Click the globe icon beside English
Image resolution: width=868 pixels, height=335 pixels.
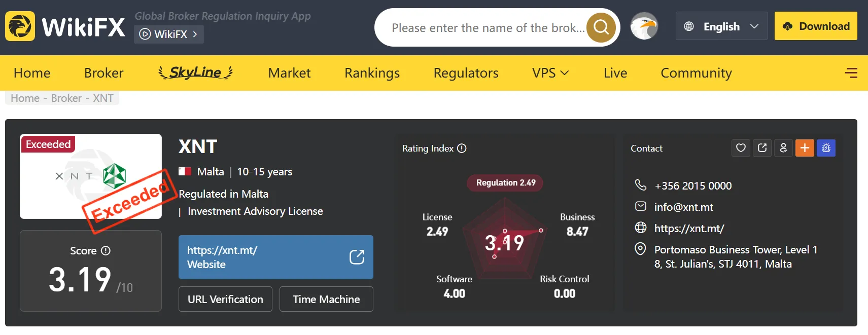[688, 26]
